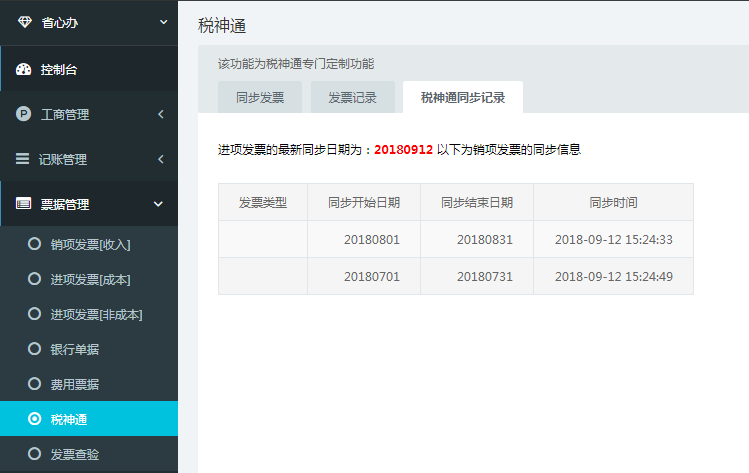Expand the 省心办 dropdown chevron

[163, 22]
